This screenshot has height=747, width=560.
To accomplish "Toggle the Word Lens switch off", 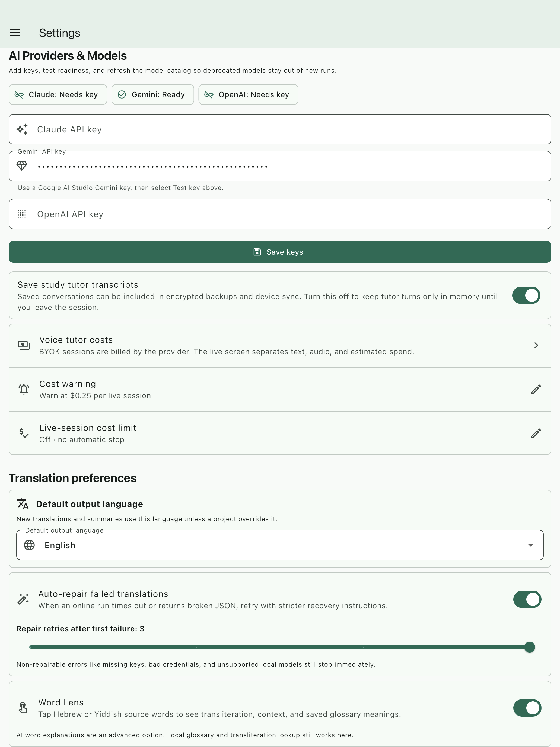I will point(527,708).
